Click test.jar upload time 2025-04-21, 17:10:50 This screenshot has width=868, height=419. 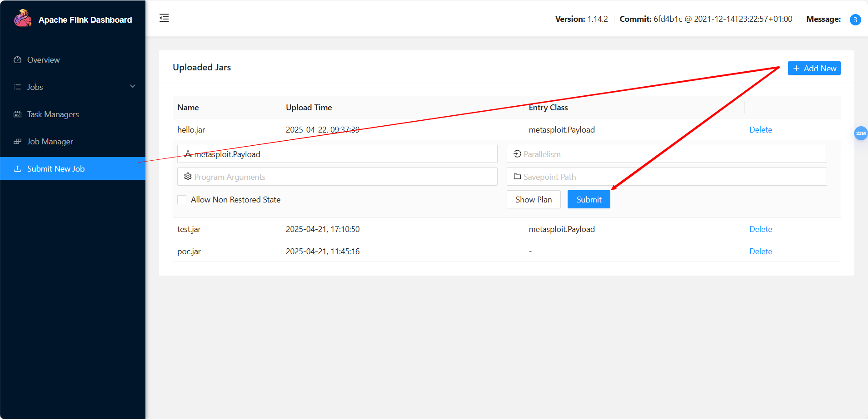(x=323, y=229)
